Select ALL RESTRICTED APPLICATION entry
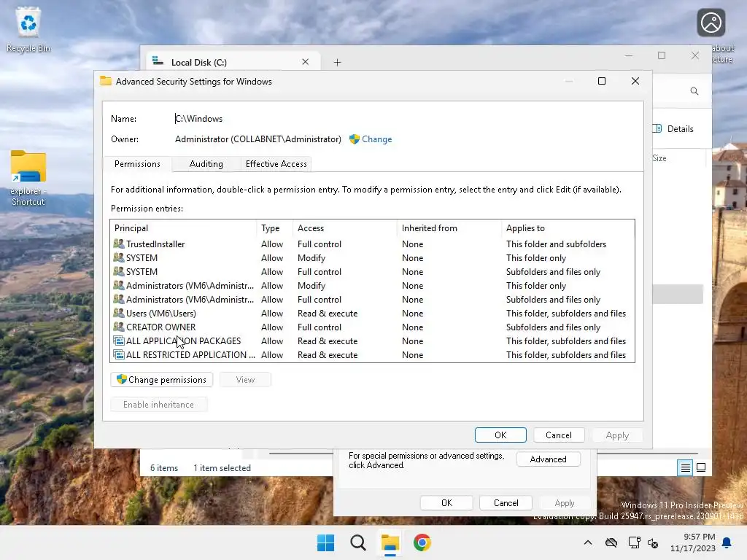 pos(372,355)
